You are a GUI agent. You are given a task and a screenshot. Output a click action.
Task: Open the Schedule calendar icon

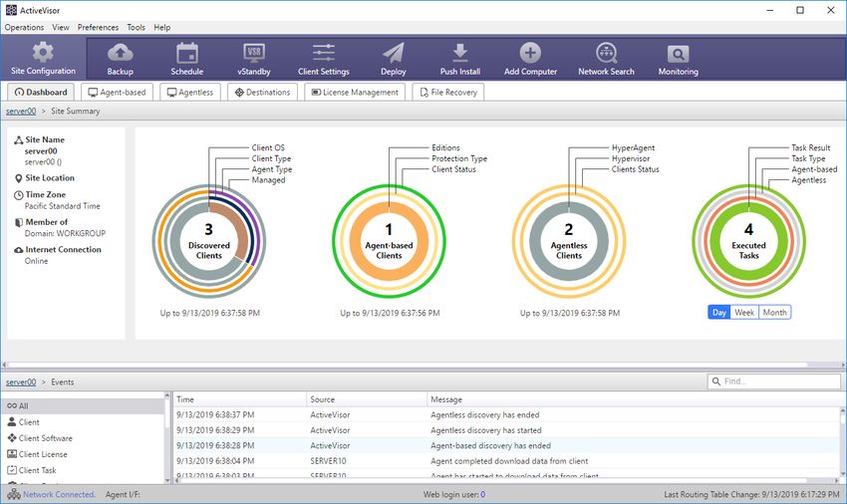click(187, 53)
